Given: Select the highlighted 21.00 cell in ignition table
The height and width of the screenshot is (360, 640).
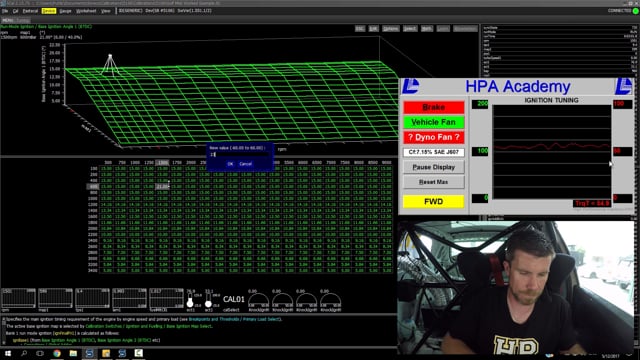Looking at the screenshot, I should click(x=162, y=187).
